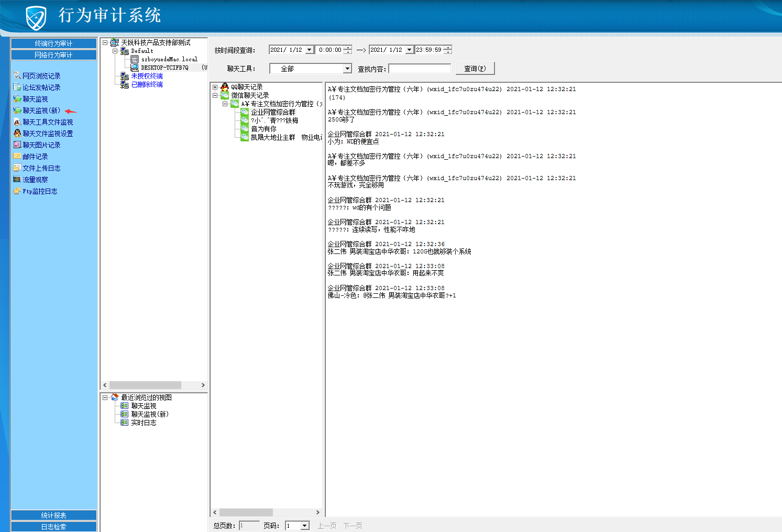
Task: Select szboyuedeMac.local terminal
Action: coord(169,59)
